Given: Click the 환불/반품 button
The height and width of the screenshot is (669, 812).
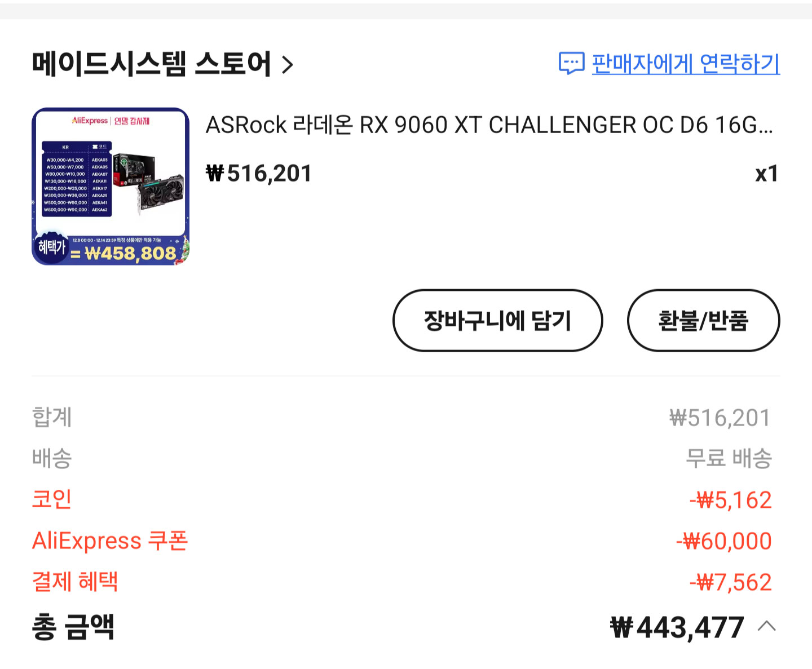Looking at the screenshot, I should 703,321.
